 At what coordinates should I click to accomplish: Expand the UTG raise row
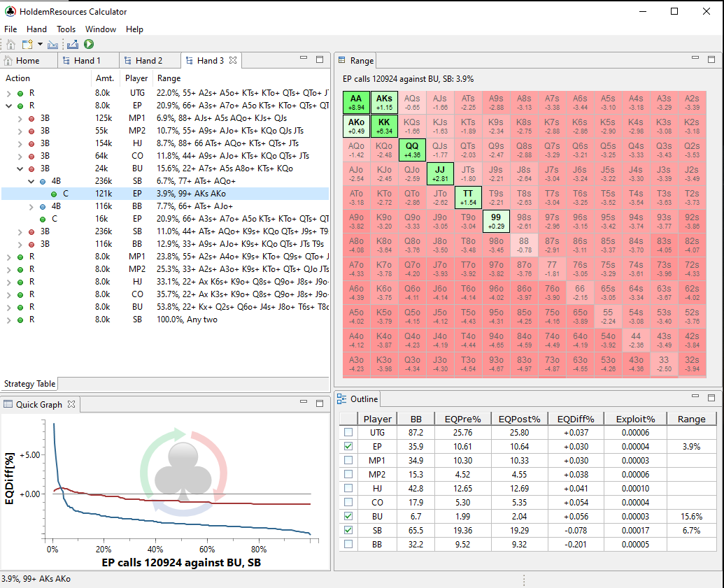pos(8,93)
